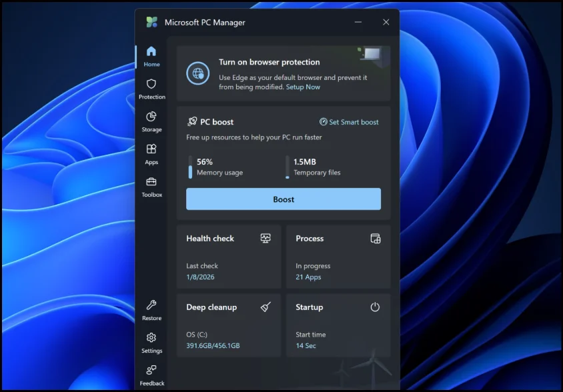This screenshot has width=563, height=392.
Task: Click the Microsoft PC Manager window title
Action: point(205,22)
